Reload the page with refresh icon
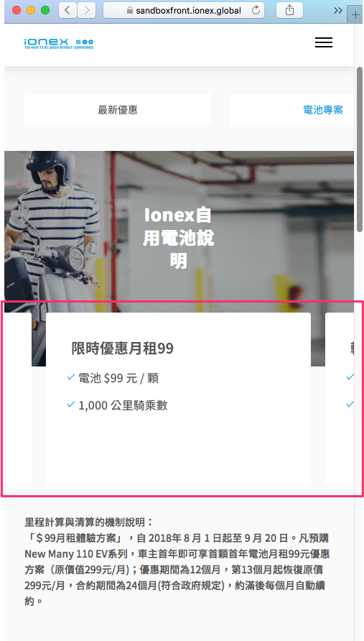 tap(256, 10)
